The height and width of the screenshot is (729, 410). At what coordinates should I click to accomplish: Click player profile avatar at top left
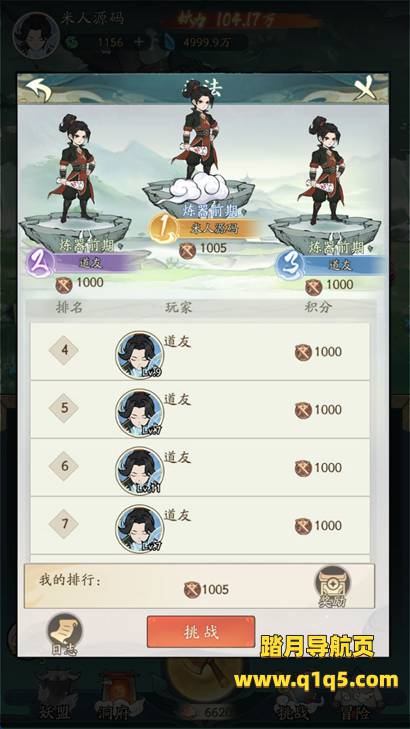pos(36,36)
